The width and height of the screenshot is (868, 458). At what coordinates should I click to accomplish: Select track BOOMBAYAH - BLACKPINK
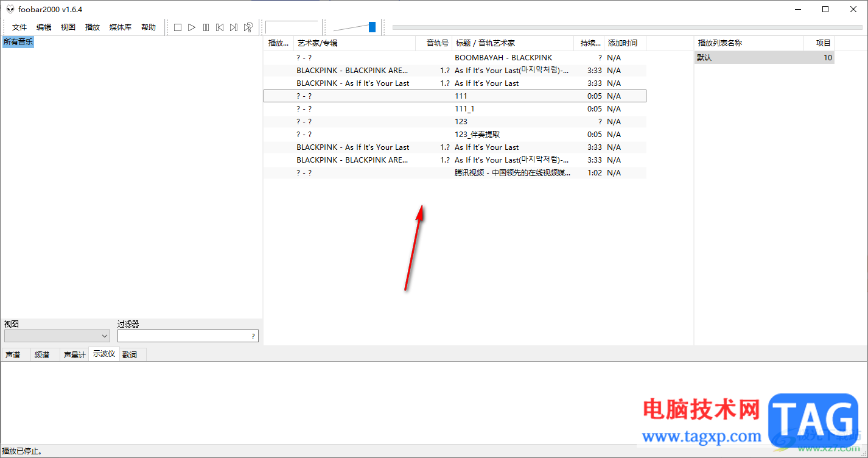point(455,58)
